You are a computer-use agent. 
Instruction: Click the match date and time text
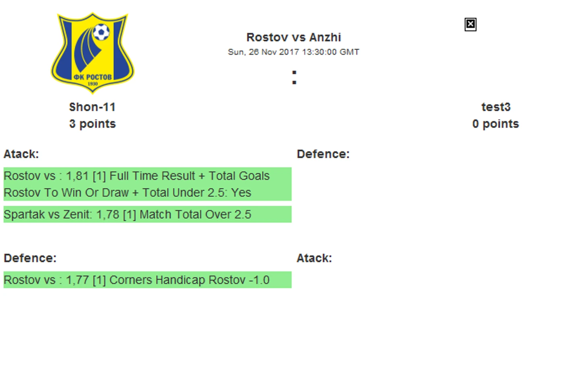pos(294,52)
